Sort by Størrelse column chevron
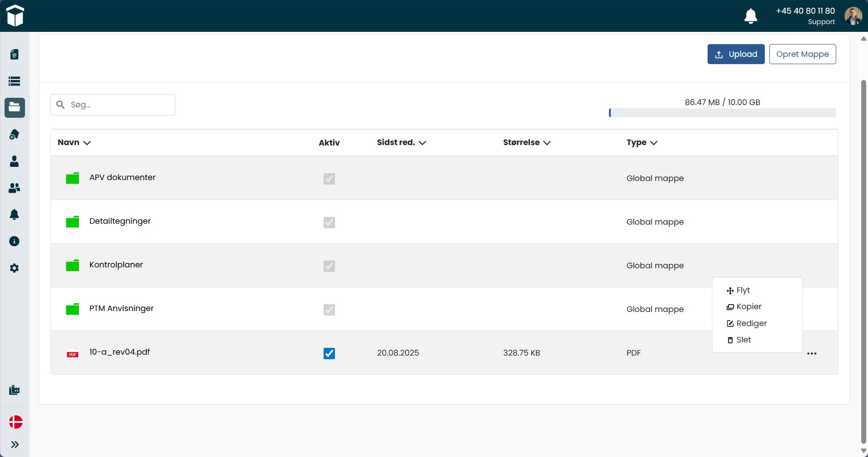Image resolution: width=868 pixels, height=457 pixels. 547,143
